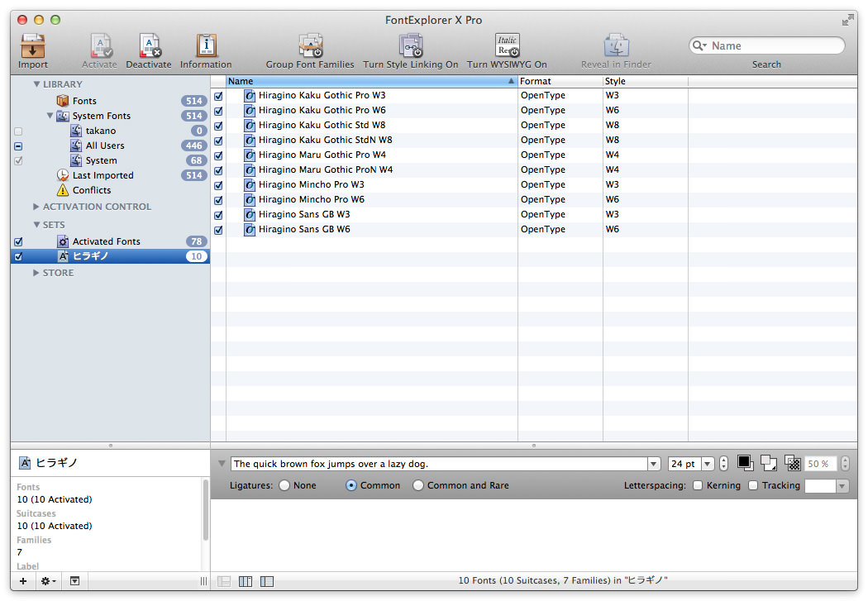868x601 pixels.
Task: Open the Information panel icon
Action: pos(206,46)
